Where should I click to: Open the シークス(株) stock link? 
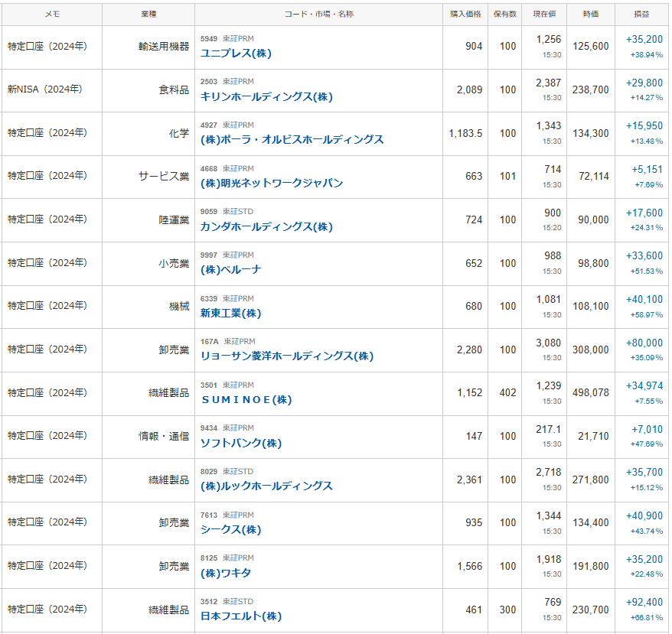pyautogui.click(x=230, y=530)
